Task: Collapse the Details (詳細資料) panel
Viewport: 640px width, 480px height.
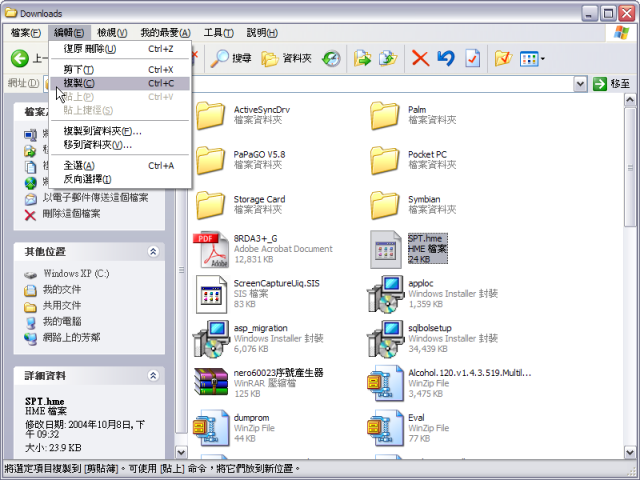Action: click(153, 376)
